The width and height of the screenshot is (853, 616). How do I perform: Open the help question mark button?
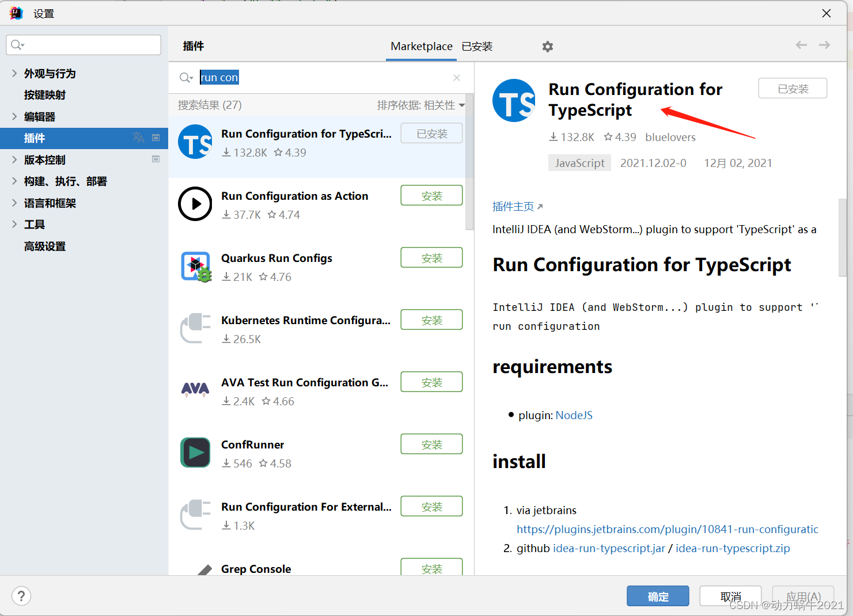(x=21, y=596)
